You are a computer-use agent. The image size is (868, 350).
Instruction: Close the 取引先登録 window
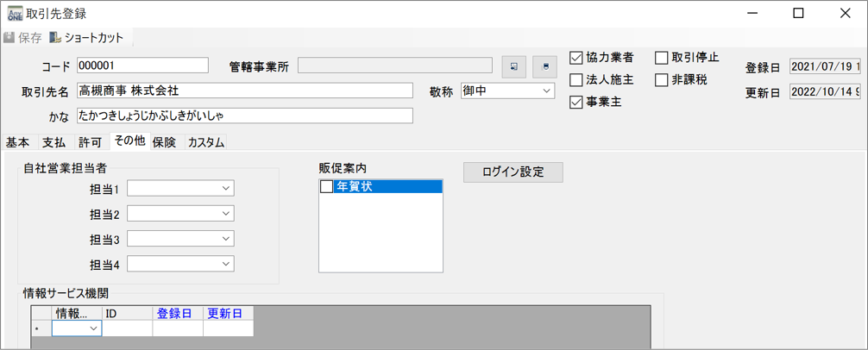(x=845, y=14)
